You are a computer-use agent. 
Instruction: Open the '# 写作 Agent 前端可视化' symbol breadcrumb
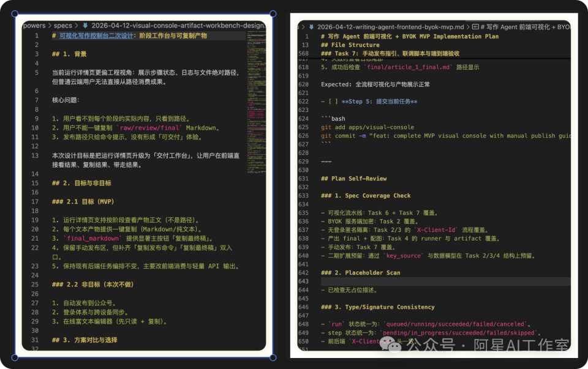pos(526,27)
